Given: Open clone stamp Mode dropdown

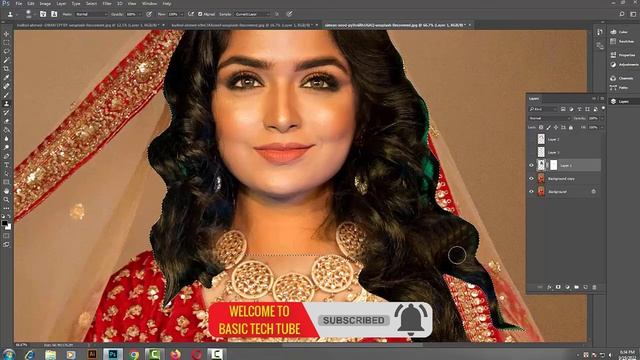Looking at the screenshot, I should click(x=91, y=14).
